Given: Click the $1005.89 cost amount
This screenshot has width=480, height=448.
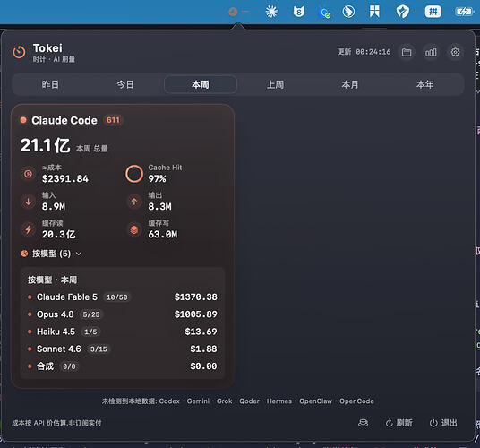Looking at the screenshot, I should (x=196, y=314).
